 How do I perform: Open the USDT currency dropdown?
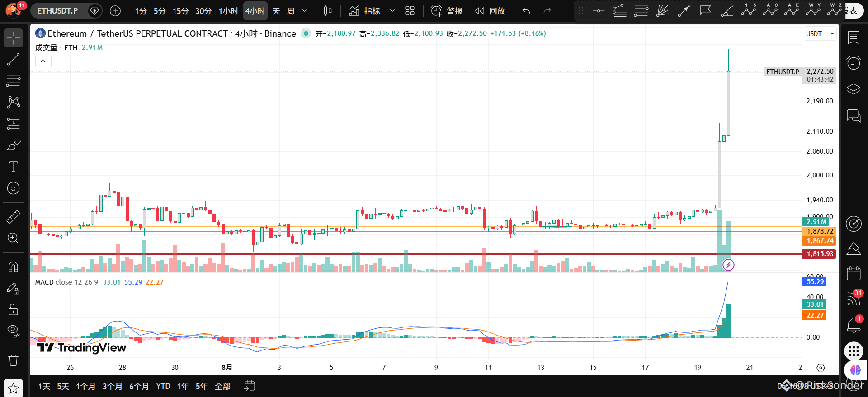point(820,34)
